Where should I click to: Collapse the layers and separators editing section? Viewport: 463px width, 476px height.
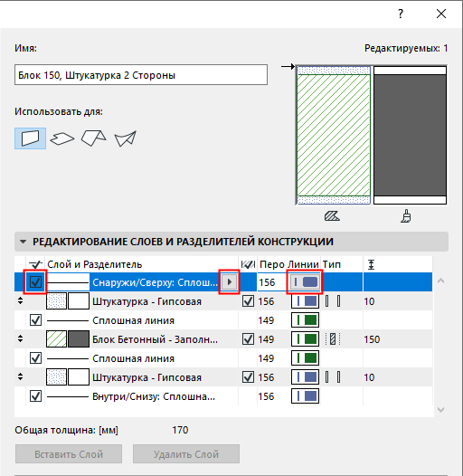click(x=23, y=242)
